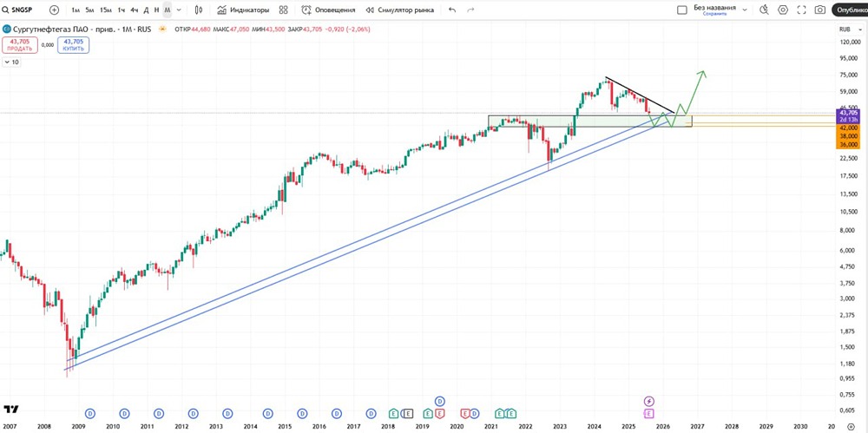Open the candlestick chart type selector
Viewport: 868px width, 433px height.
[199, 10]
